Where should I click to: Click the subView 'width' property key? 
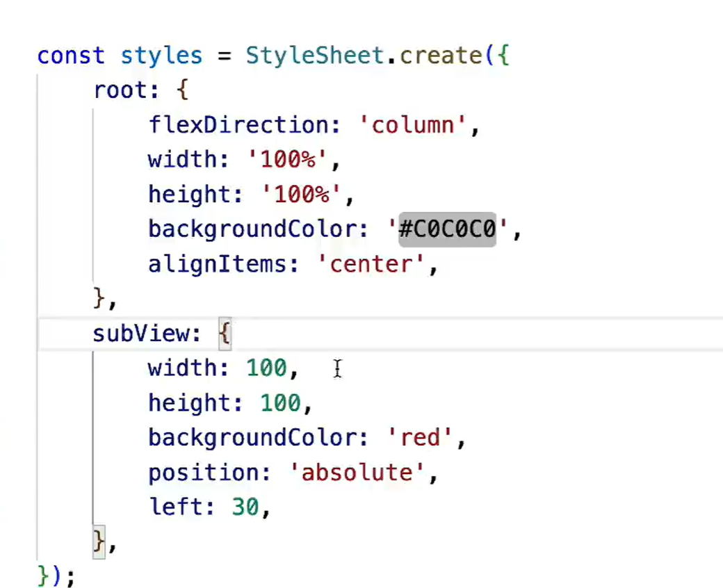pyautogui.click(x=183, y=368)
